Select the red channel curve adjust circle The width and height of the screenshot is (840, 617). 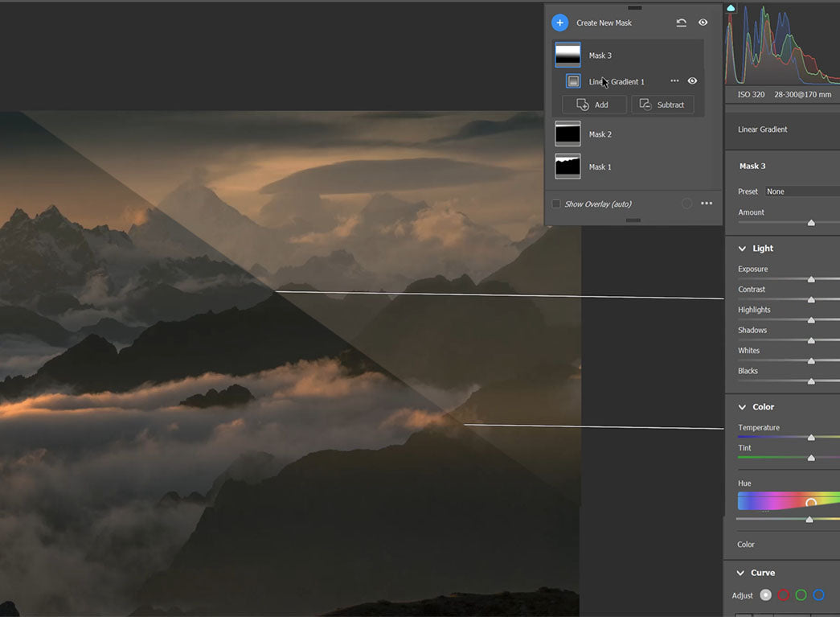tap(784, 595)
